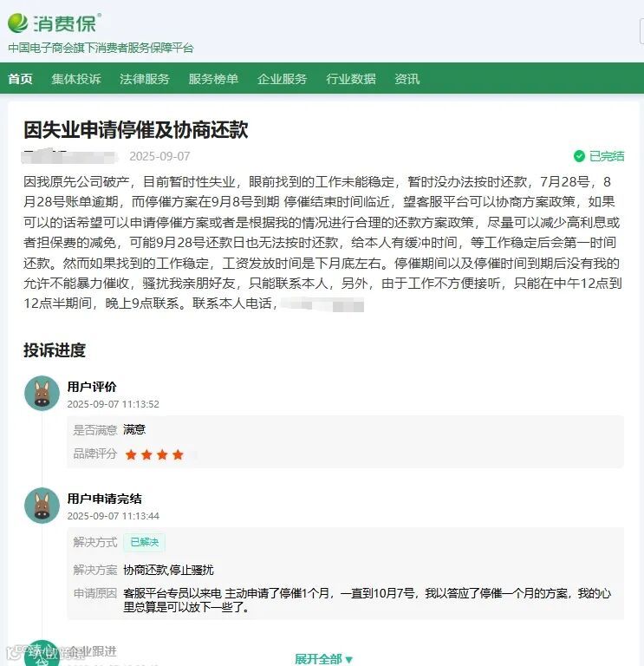644x666 pixels.
Task: Open the 集体投诉 menu item
Action: [76, 79]
